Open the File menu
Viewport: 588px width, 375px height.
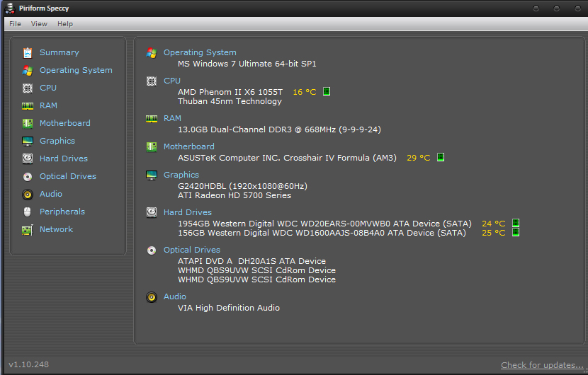click(15, 24)
